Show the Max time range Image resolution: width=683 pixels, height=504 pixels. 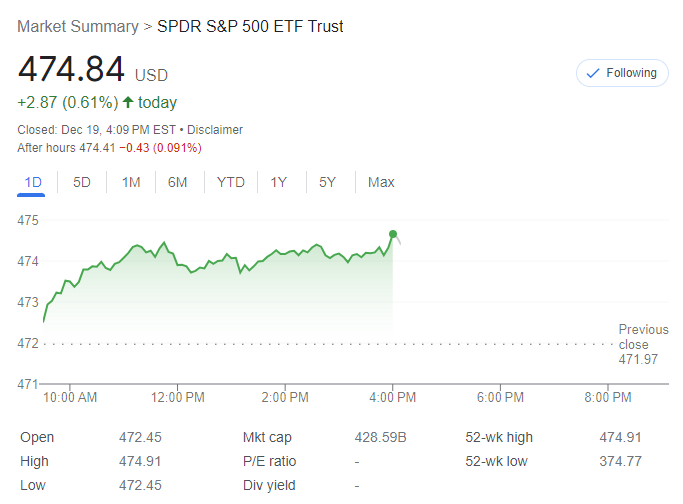(381, 182)
